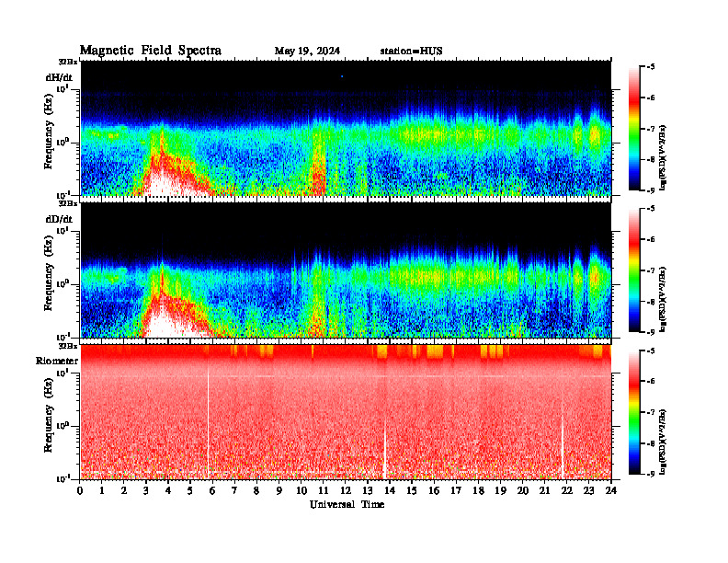Click the "1" hour tick on the time axis

coord(102,490)
